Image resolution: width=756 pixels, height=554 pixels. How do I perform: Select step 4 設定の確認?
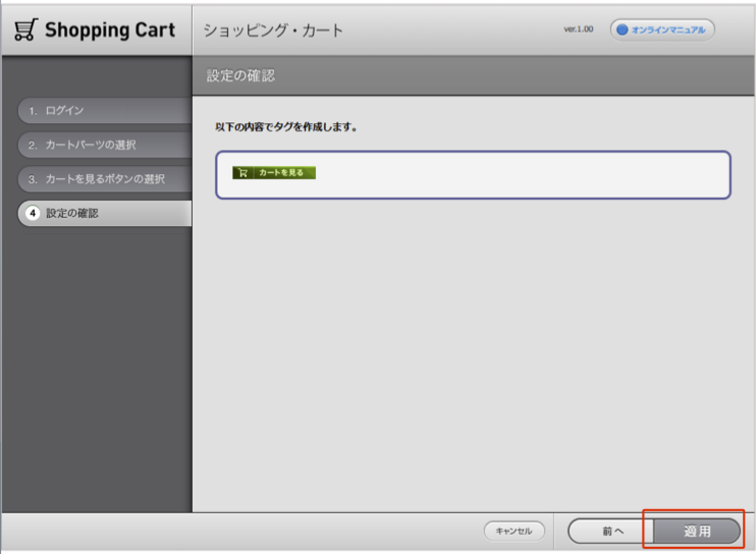tap(105, 213)
